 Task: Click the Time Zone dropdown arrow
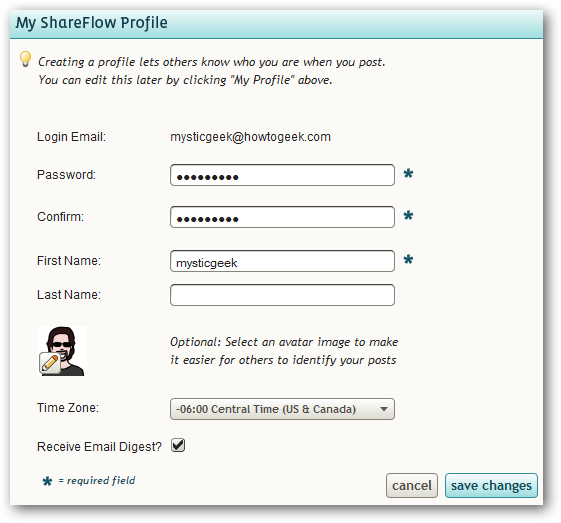click(x=384, y=409)
